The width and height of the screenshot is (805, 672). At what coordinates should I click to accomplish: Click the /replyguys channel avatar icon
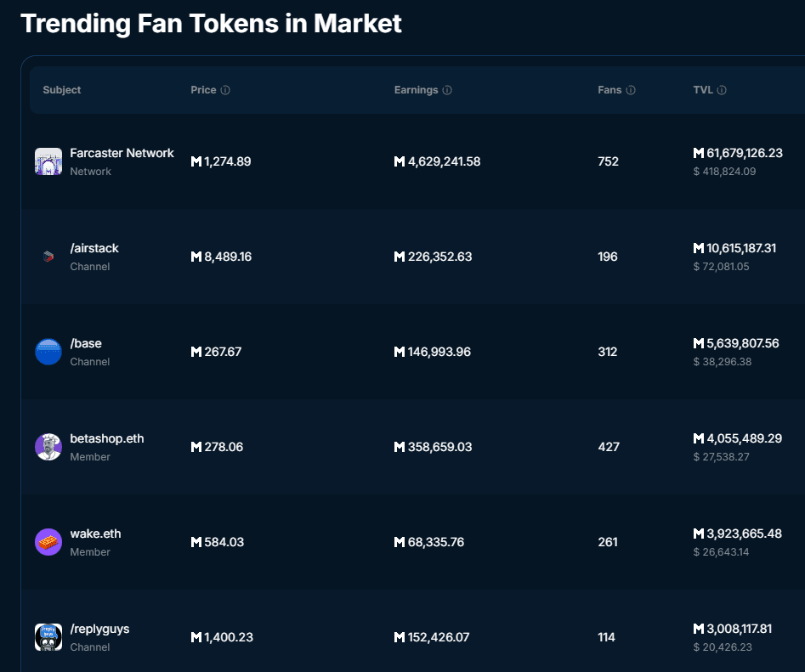coord(48,637)
